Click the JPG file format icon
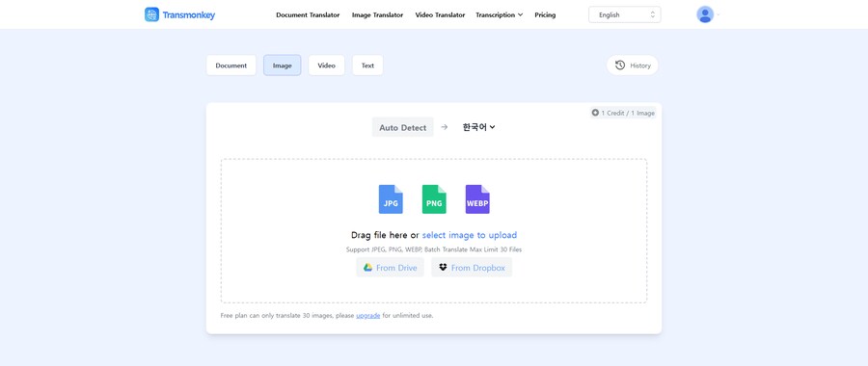Viewport: 868px width, 366px height. [391, 199]
